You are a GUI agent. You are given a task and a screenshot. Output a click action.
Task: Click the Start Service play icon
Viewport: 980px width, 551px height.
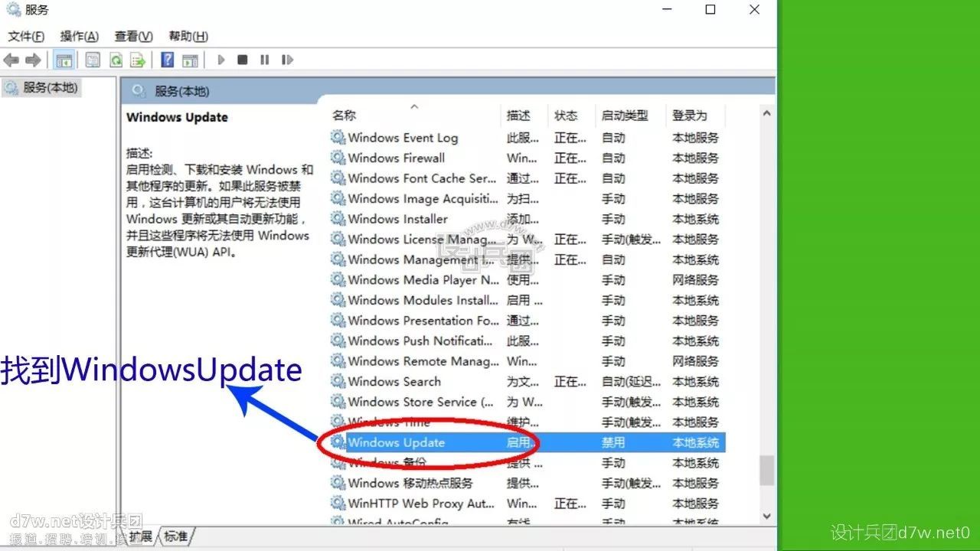[x=221, y=60]
